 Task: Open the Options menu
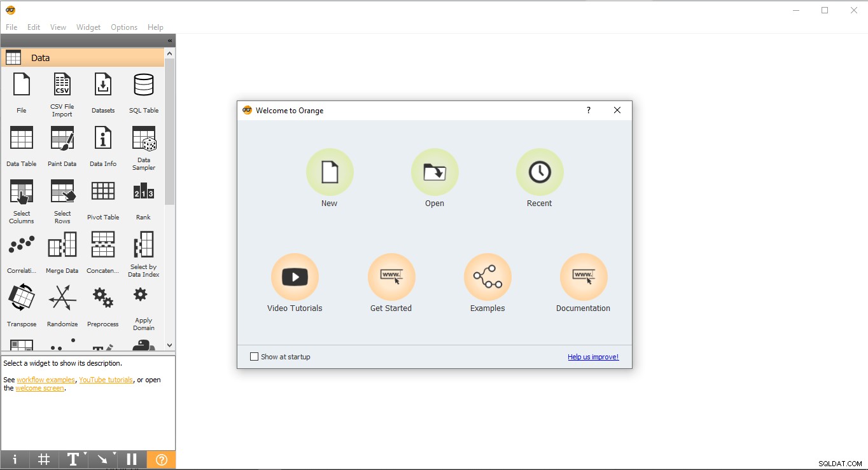[x=124, y=27]
